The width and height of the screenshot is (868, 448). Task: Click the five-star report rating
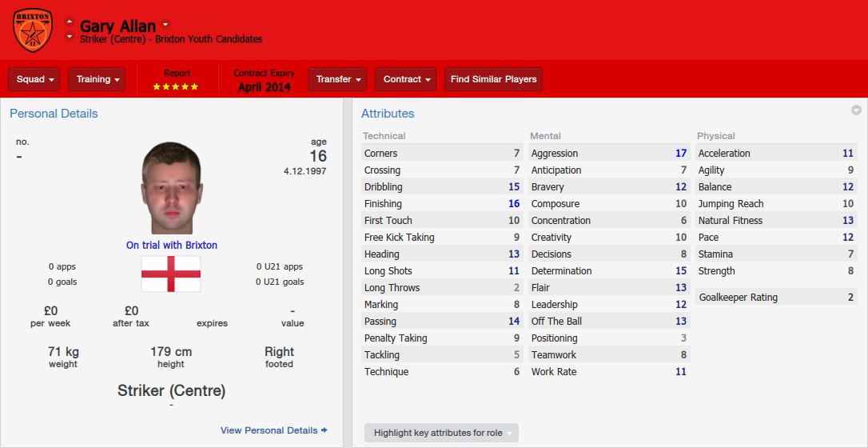click(x=176, y=87)
